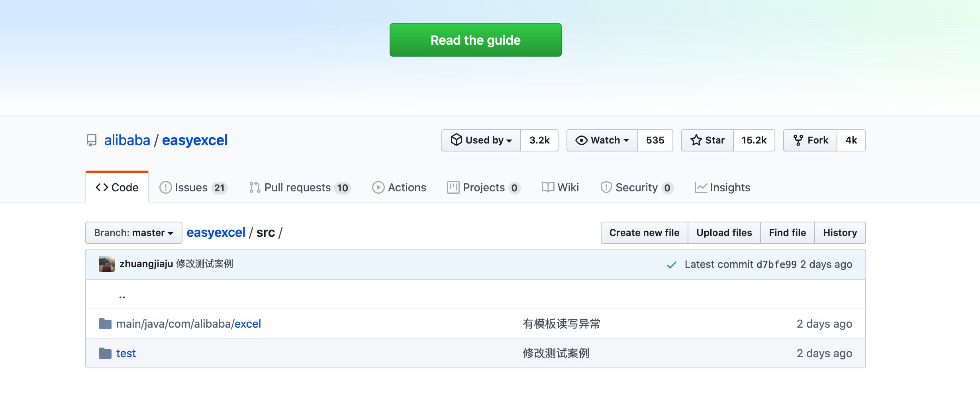
Task: Open the easyexcel repository title link
Action: (x=195, y=140)
